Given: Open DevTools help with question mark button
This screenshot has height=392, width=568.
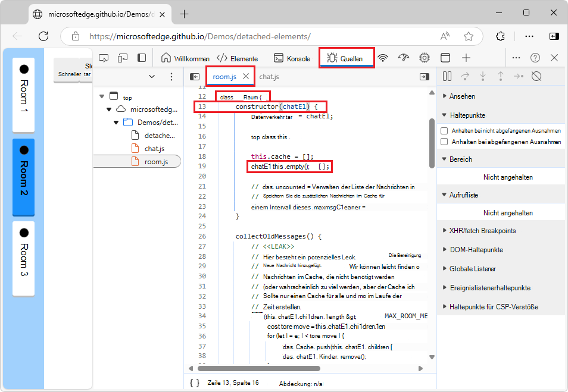Looking at the screenshot, I should (535, 58).
